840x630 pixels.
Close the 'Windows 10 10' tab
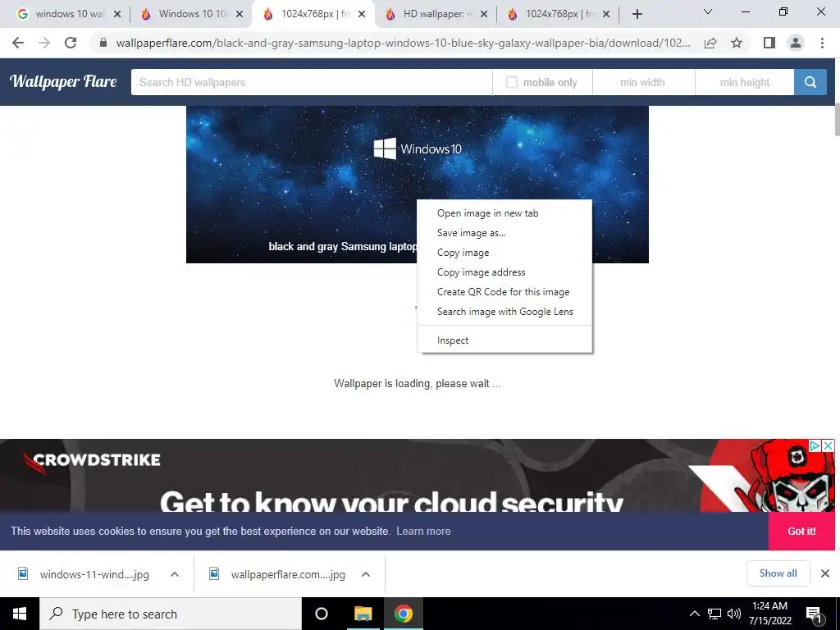240,14
